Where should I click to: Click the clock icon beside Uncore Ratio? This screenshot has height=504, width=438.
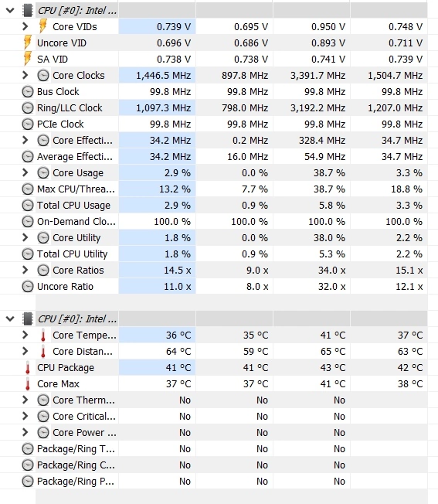point(28,286)
